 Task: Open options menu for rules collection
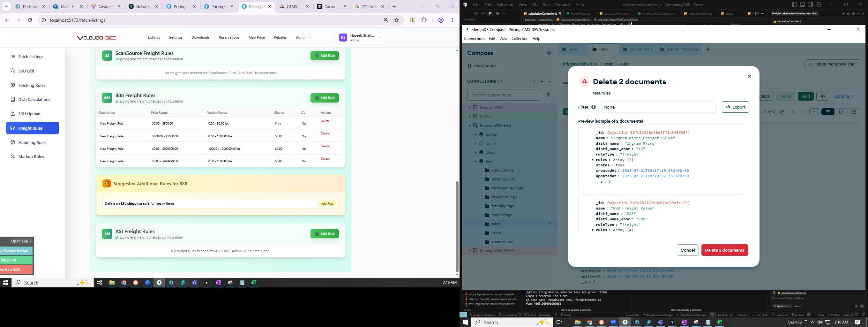[x=549, y=224]
